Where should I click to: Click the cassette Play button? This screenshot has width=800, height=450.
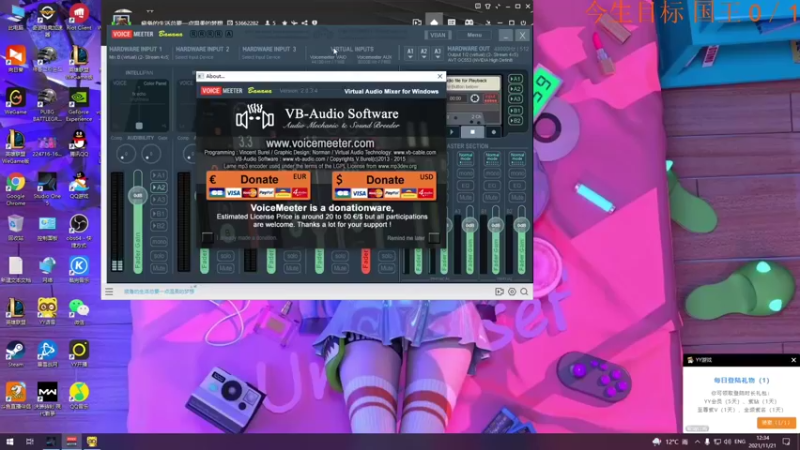click(452, 132)
